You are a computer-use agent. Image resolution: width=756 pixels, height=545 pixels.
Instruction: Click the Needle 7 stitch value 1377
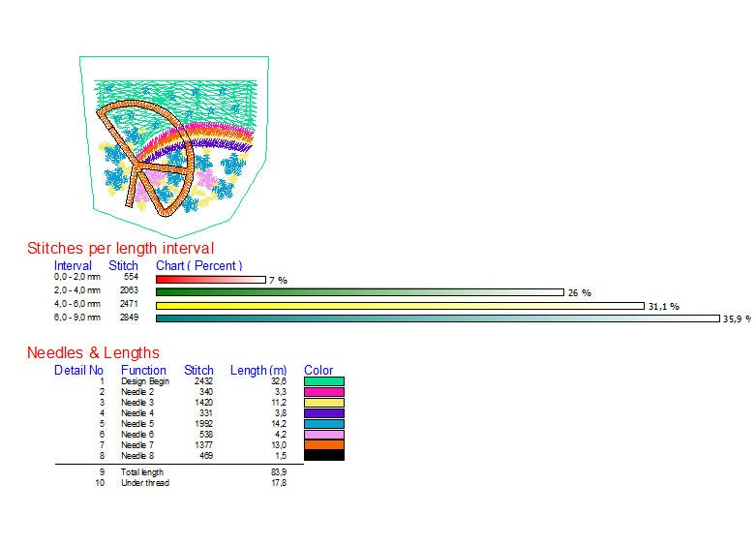pyautogui.click(x=204, y=445)
